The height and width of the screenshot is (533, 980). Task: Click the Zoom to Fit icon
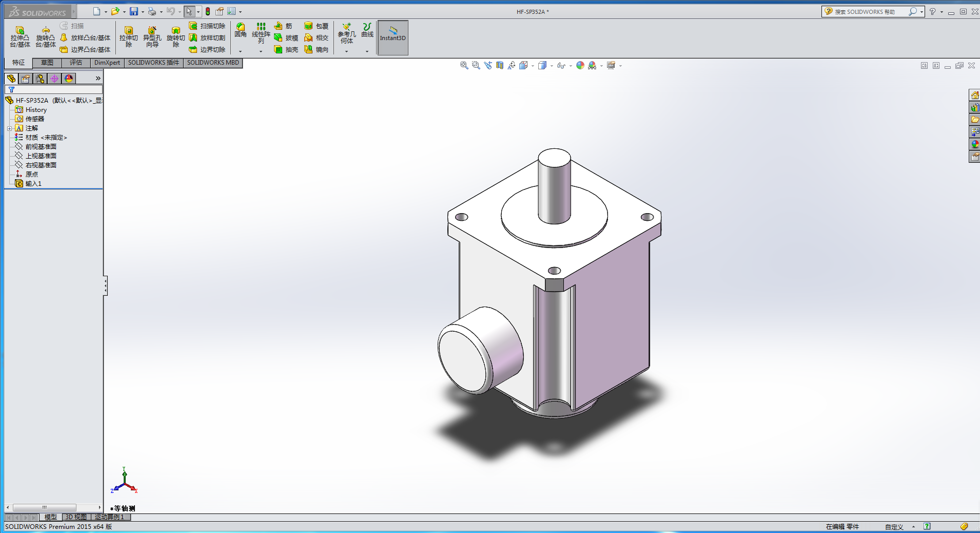[464, 66]
